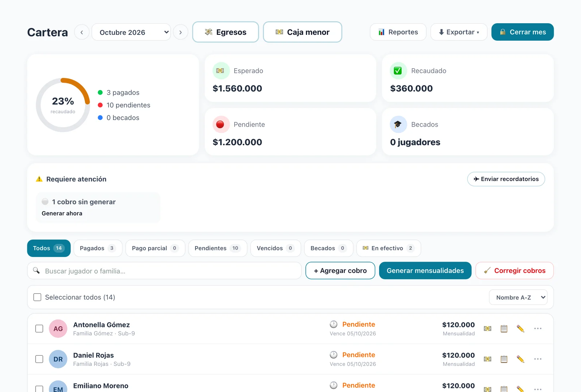The height and width of the screenshot is (392, 581).
Task: Click the Agregar cobro button
Action: pyautogui.click(x=340, y=271)
